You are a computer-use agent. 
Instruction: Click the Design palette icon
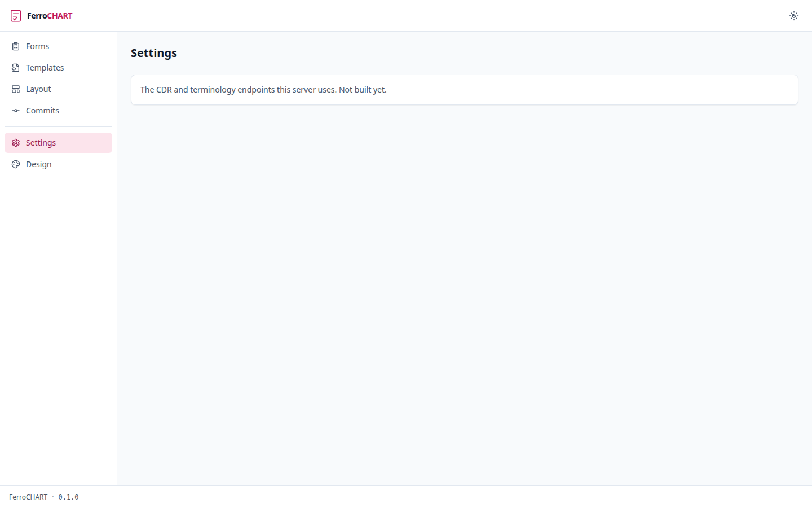coord(16,164)
